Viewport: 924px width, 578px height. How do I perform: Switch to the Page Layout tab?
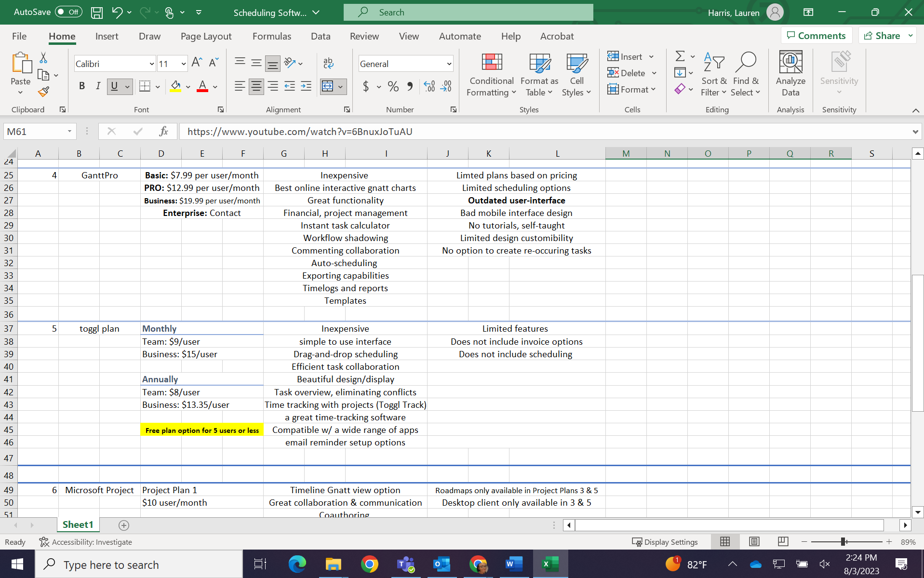(x=206, y=36)
